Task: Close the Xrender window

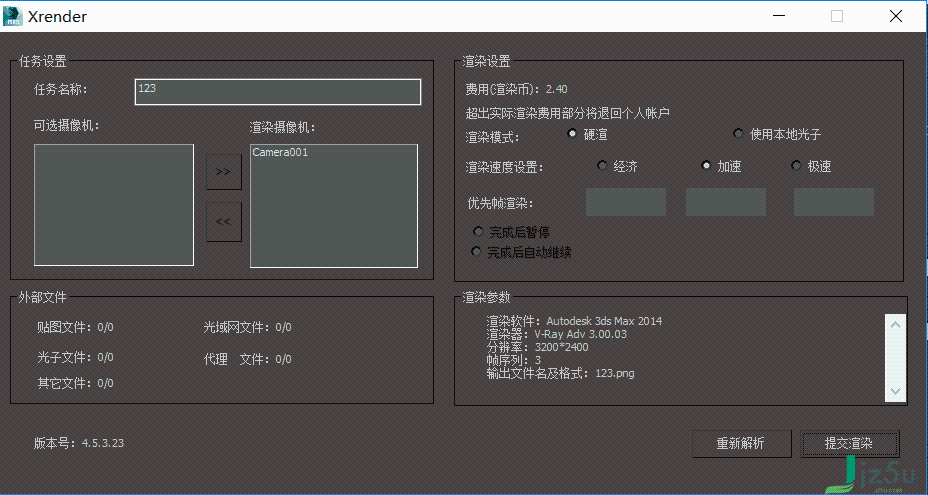Action: pos(896,16)
